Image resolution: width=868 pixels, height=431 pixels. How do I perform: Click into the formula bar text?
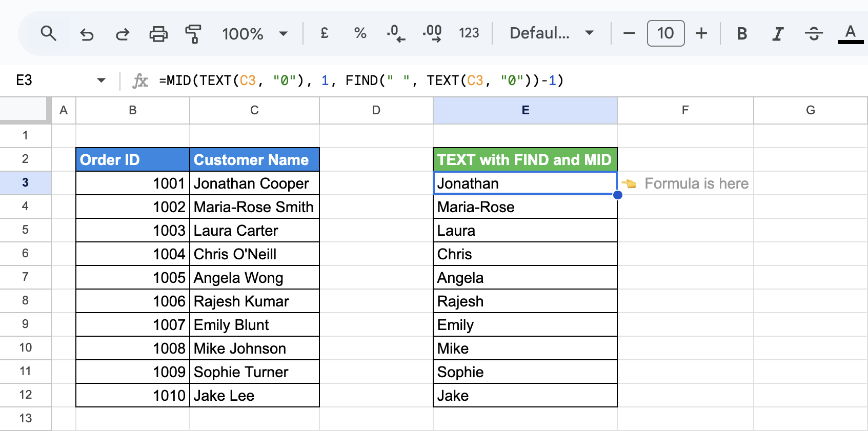[361, 80]
